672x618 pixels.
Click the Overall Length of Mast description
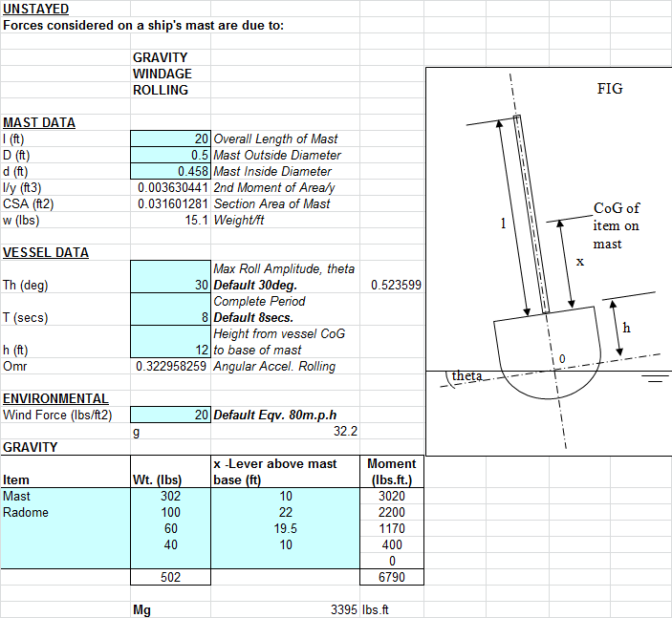pyautogui.click(x=275, y=139)
